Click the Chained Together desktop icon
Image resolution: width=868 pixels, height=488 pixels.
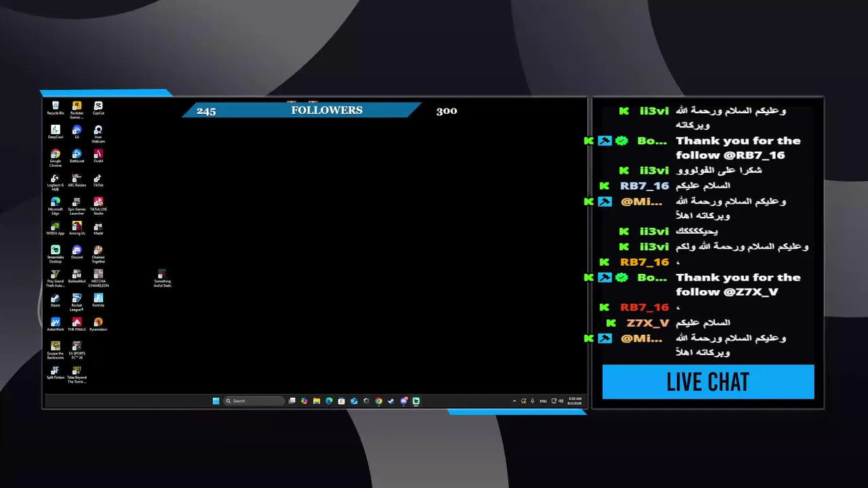tap(98, 253)
